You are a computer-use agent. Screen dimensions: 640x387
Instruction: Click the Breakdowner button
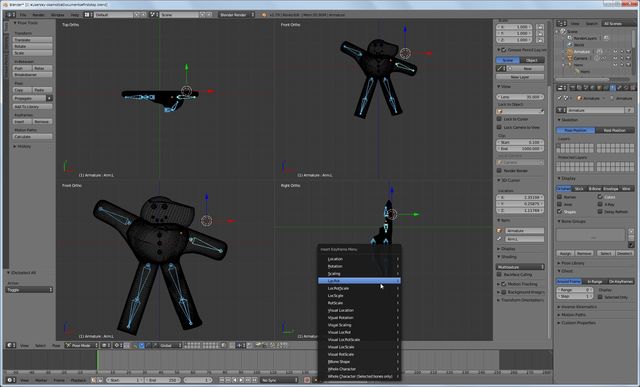[x=33, y=75]
